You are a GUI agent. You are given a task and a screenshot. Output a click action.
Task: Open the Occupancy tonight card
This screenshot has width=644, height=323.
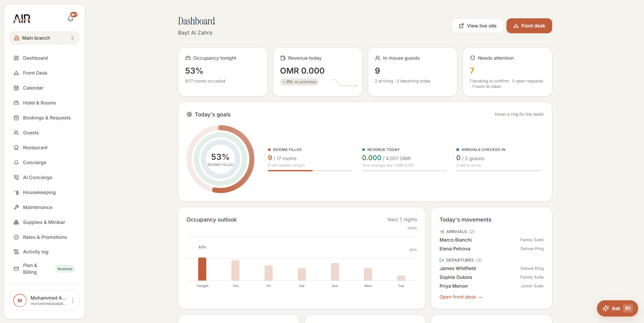coord(223,72)
